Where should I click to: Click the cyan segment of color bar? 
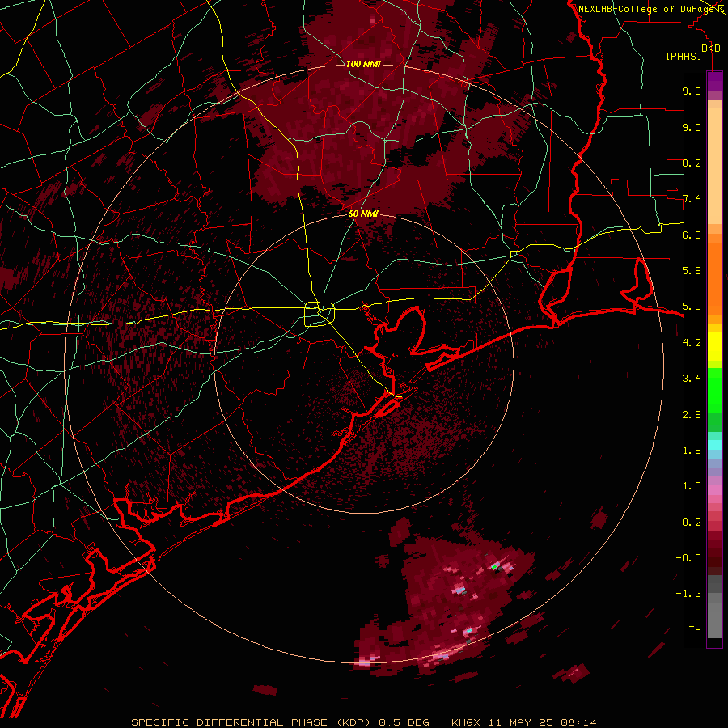[x=714, y=445]
